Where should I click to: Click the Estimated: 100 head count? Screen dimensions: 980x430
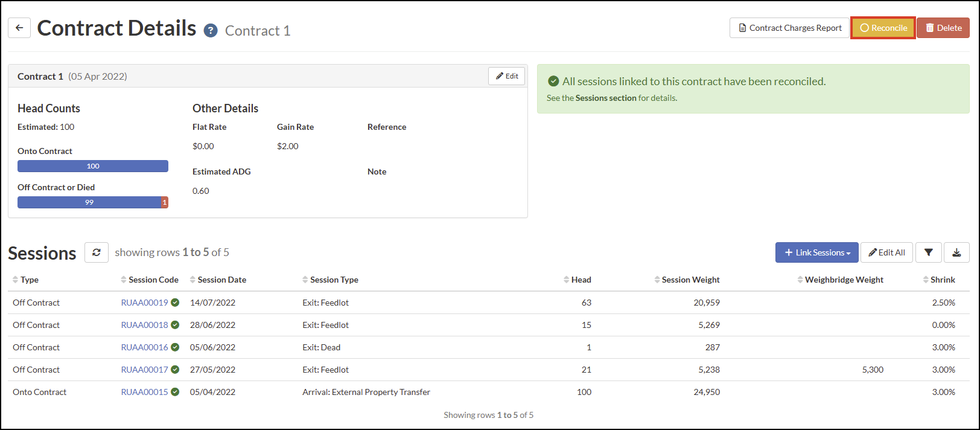click(x=46, y=127)
